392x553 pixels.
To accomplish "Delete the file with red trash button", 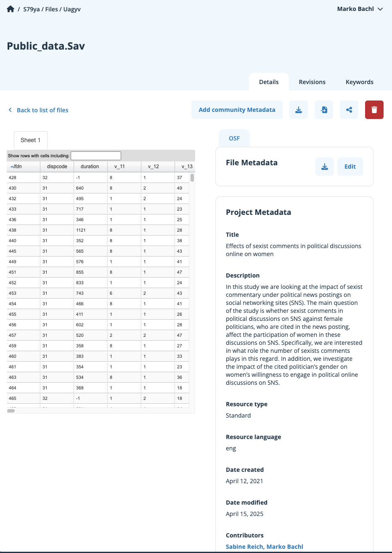I will tap(374, 110).
